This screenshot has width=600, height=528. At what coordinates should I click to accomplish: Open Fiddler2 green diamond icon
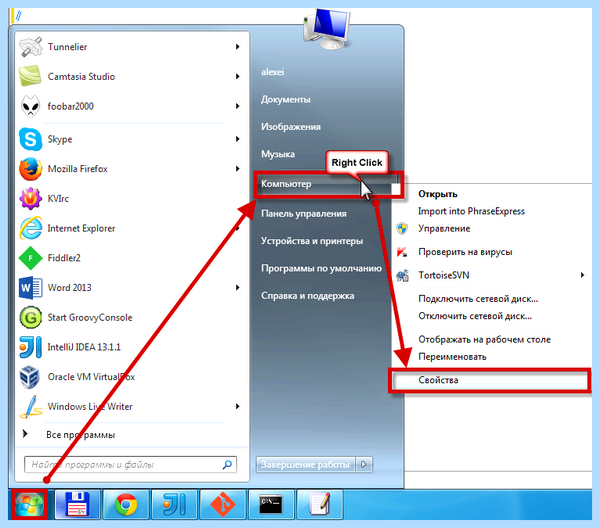point(30,258)
